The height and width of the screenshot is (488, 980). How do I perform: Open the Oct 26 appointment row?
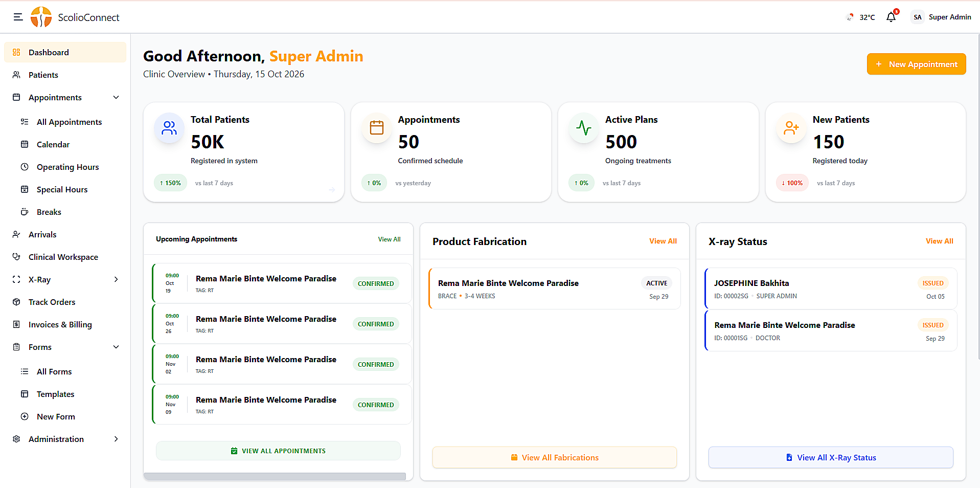282,323
